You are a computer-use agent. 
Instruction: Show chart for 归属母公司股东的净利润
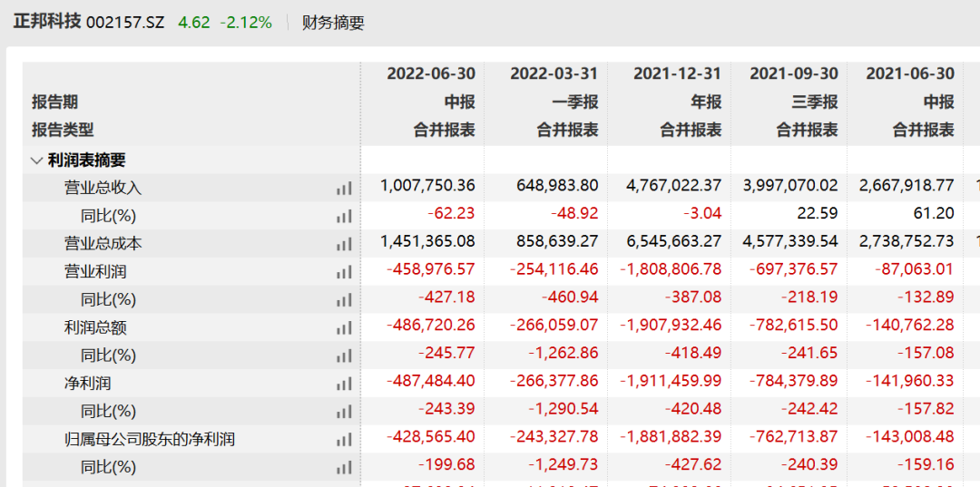pyautogui.click(x=344, y=440)
